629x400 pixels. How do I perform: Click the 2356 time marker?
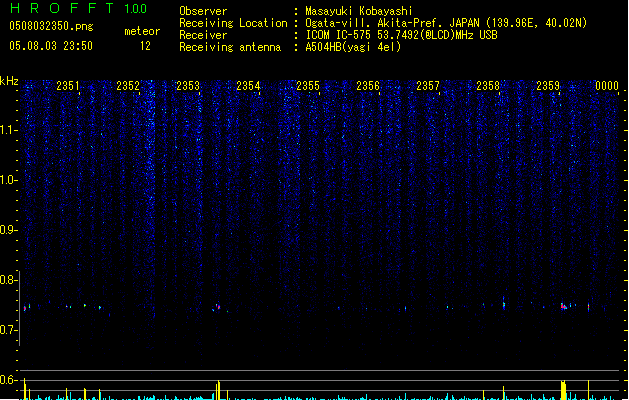tap(368, 86)
